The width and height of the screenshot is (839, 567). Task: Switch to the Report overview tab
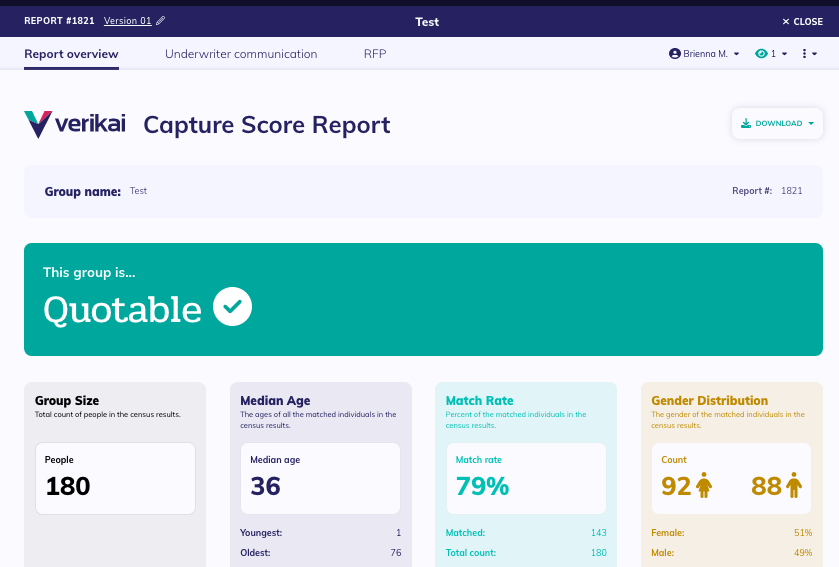pos(71,54)
